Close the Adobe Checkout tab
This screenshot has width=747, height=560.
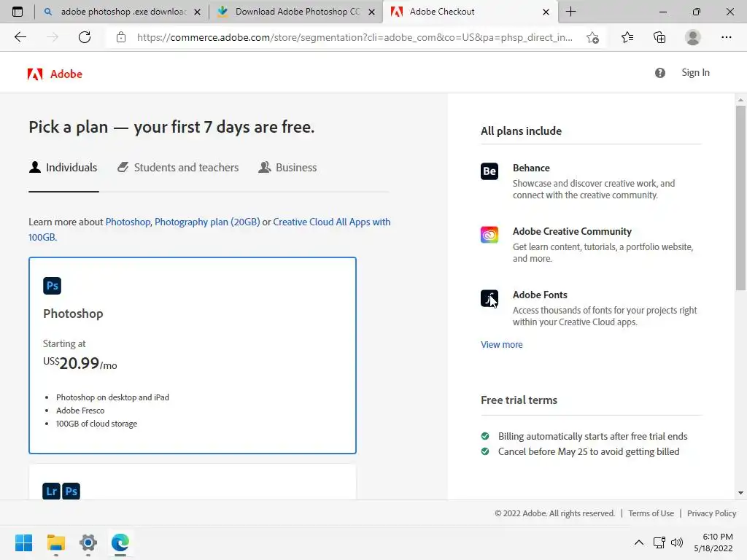(x=546, y=12)
